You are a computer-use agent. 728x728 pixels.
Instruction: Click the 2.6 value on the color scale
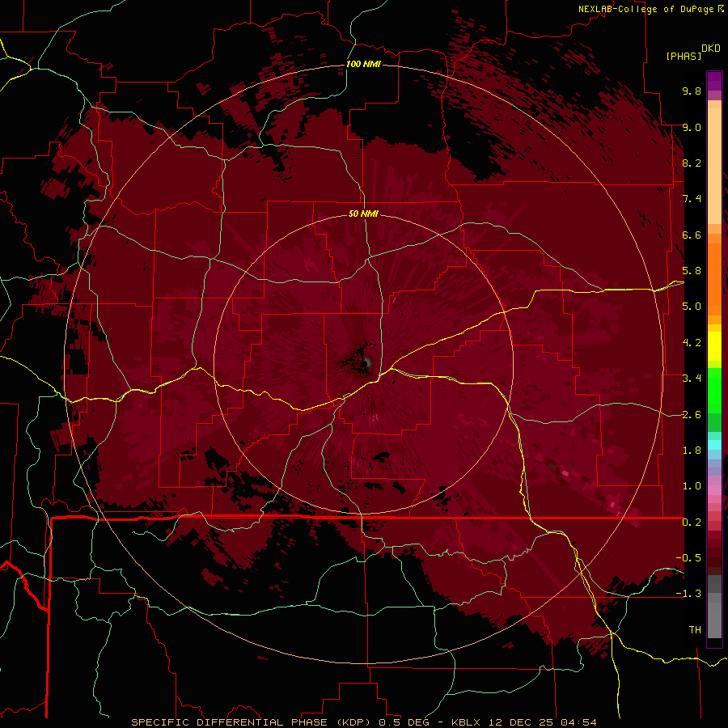692,415
